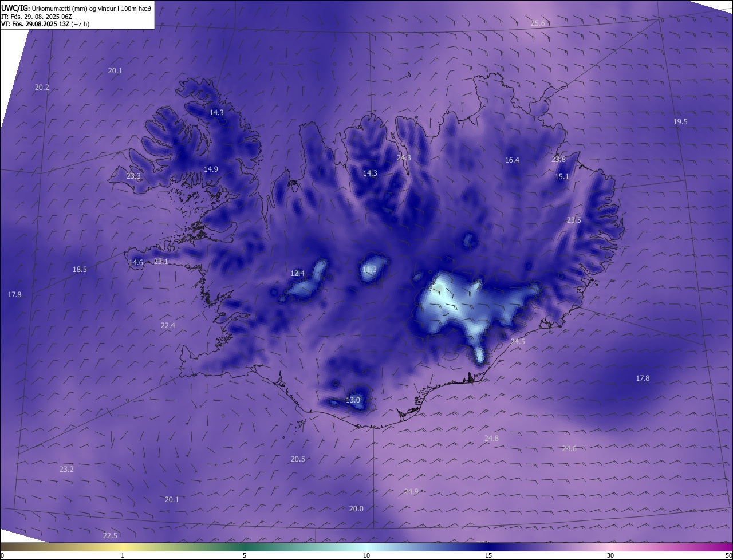Select the 23.8 value label

tap(558, 159)
